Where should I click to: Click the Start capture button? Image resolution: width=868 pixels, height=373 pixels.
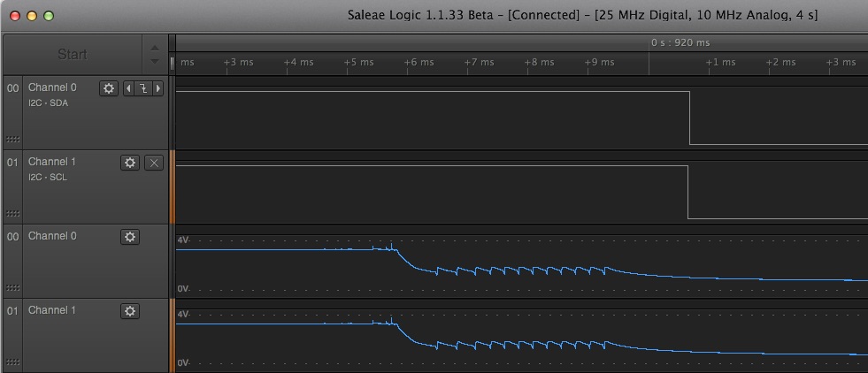click(73, 54)
